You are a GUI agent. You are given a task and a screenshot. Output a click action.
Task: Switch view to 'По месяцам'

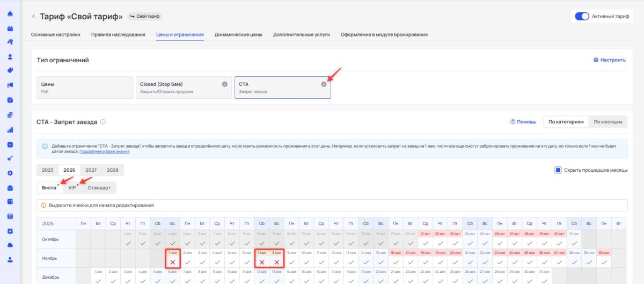pyautogui.click(x=608, y=122)
